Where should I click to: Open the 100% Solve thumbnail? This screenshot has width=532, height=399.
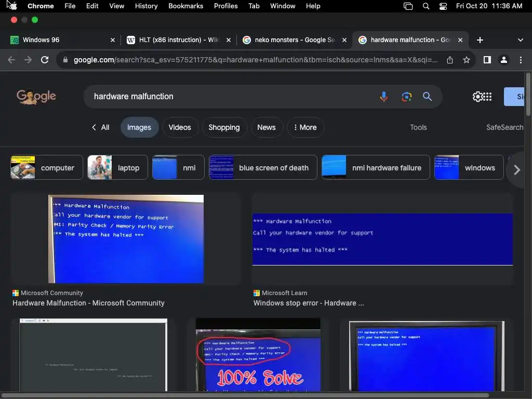click(258, 354)
